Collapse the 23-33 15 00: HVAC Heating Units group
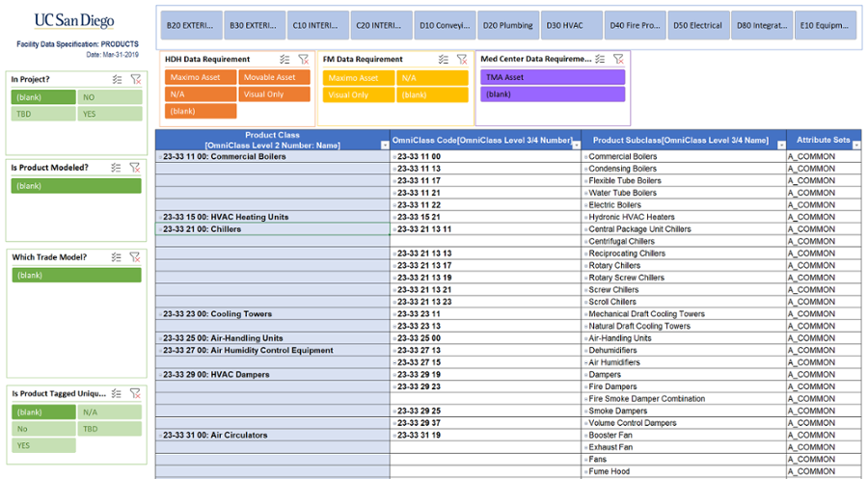868x479 pixels. point(160,218)
